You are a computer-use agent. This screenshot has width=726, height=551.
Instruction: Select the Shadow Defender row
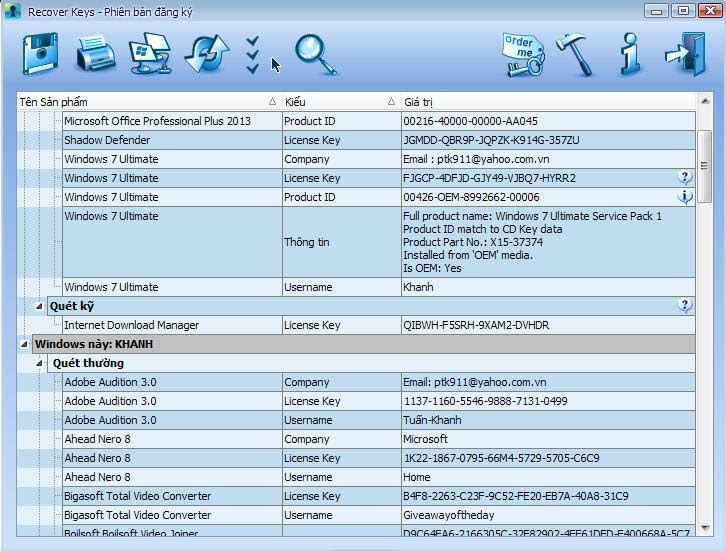tap(379, 140)
